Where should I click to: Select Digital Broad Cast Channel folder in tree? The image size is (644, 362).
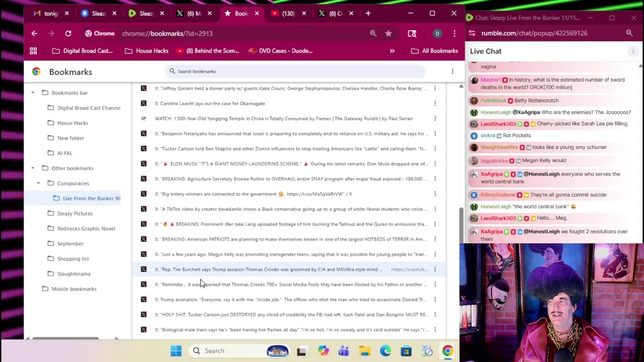(x=84, y=108)
